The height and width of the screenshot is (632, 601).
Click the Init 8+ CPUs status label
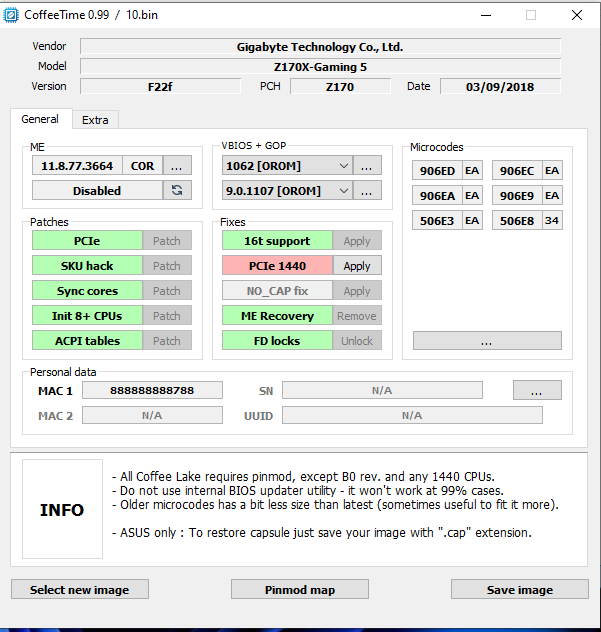tap(87, 316)
